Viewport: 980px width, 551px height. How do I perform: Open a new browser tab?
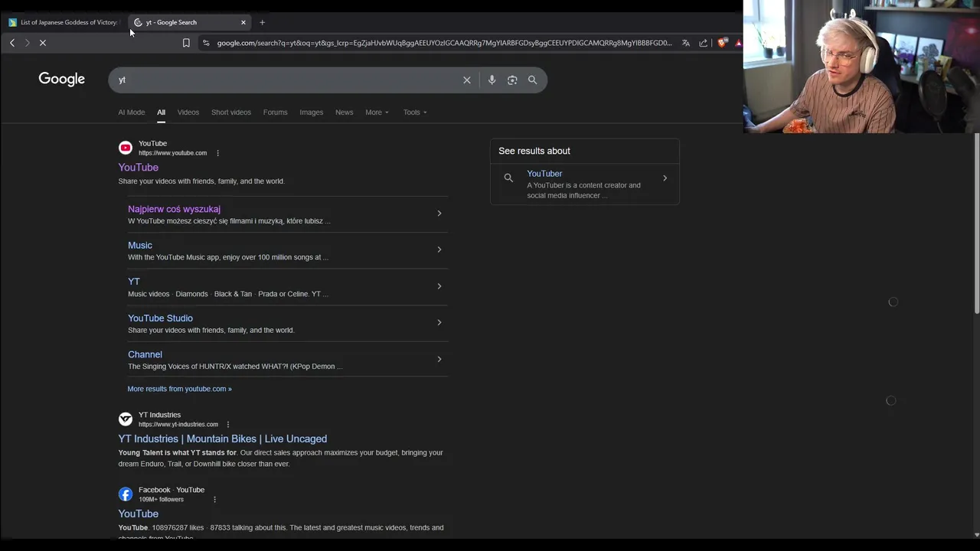[x=262, y=22]
